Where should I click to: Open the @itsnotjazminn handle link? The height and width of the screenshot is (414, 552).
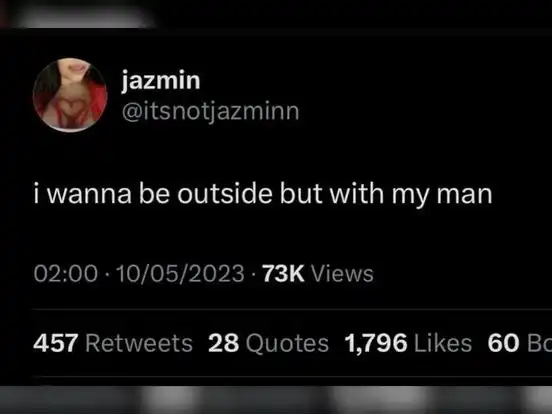[211, 112]
